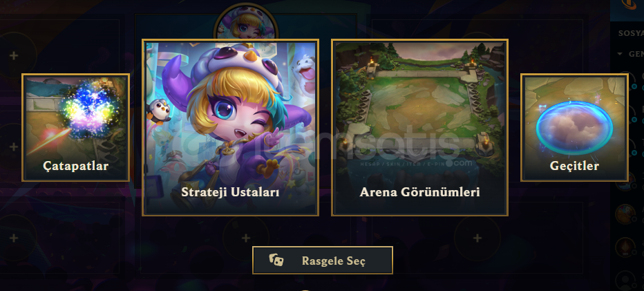Click the plus slot below Strateji Ustaları card

[x=245, y=238]
